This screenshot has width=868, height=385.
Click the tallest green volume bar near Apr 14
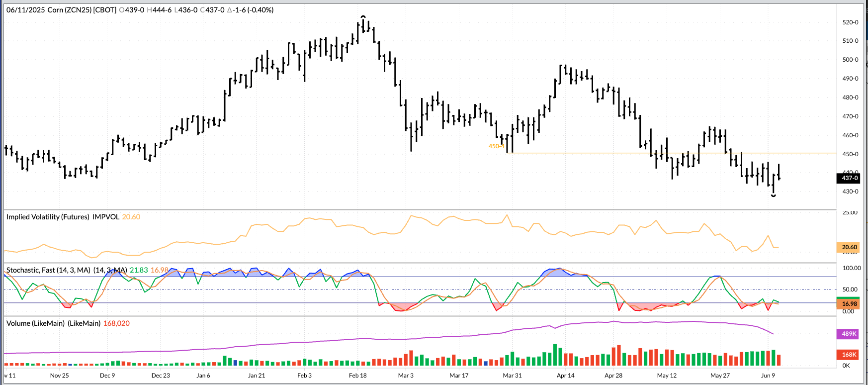click(x=554, y=355)
